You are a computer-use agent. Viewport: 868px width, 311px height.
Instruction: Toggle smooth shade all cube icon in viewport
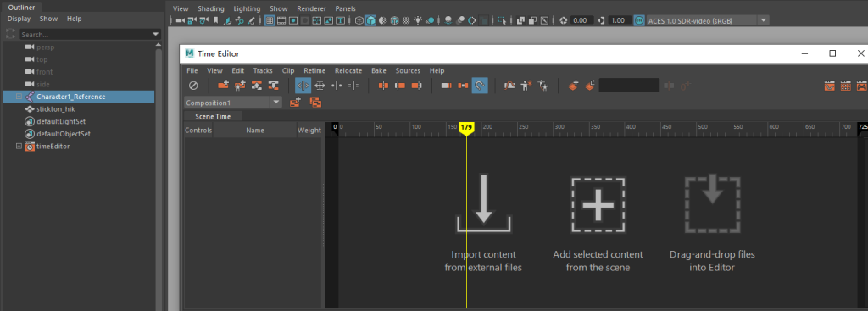[x=370, y=20]
